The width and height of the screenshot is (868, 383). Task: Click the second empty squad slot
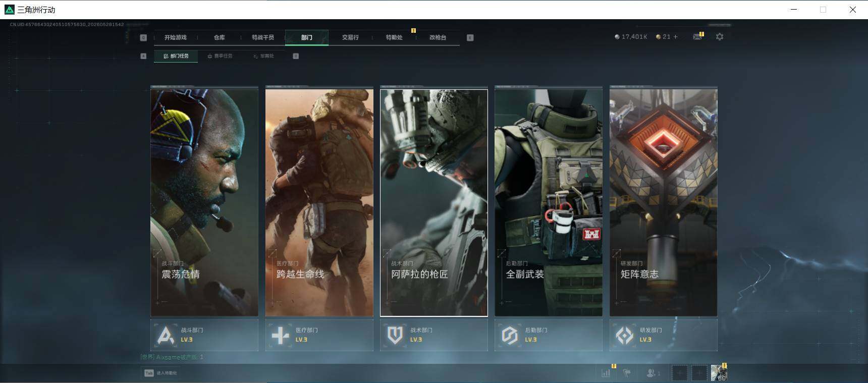(x=699, y=373)
